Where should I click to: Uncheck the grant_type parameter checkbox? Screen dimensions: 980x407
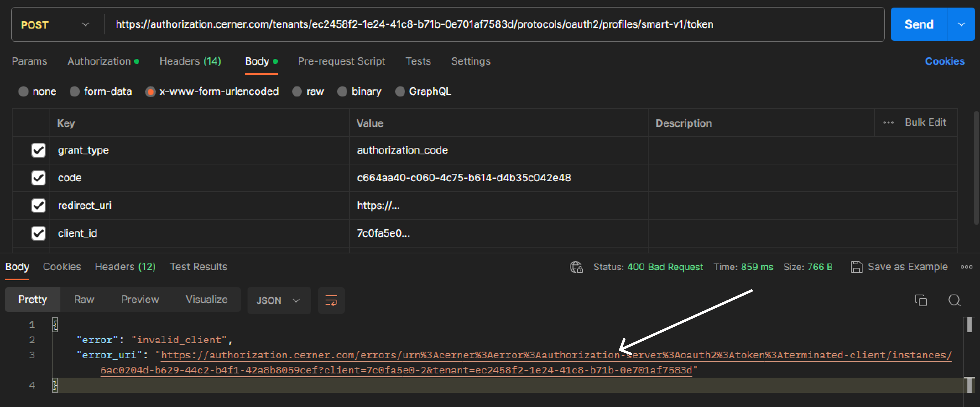(x=38, y=150)
